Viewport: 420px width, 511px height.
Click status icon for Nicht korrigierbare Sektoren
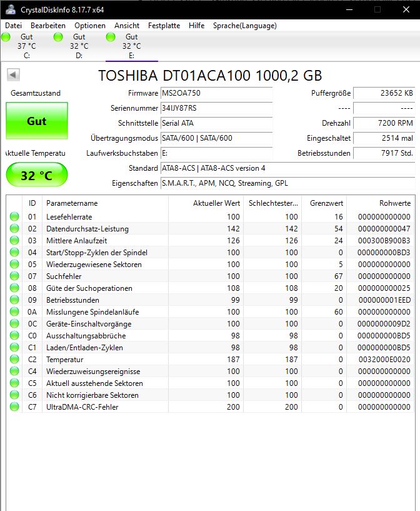(x=14, y=395)
